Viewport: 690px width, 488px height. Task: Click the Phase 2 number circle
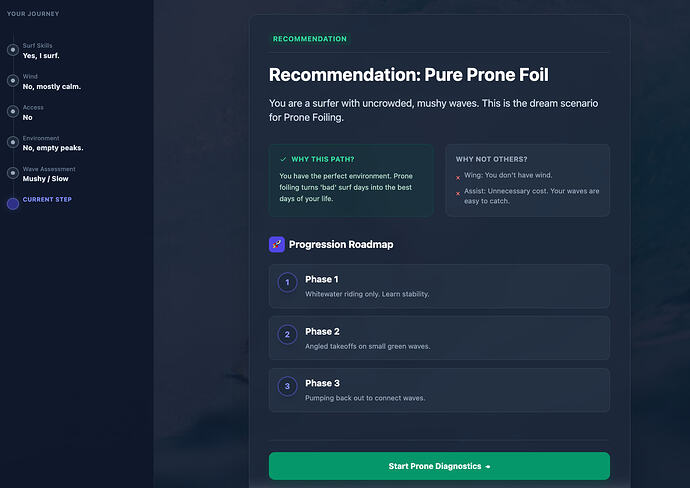point(287,335)
